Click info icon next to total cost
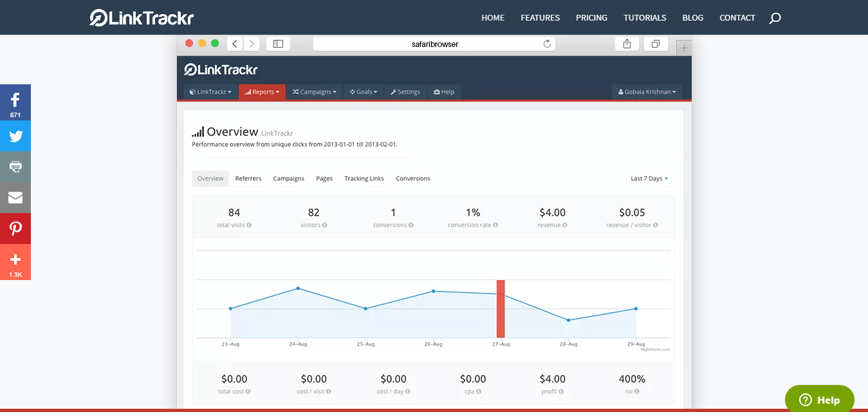868x412 pixels. click(248, 391)
